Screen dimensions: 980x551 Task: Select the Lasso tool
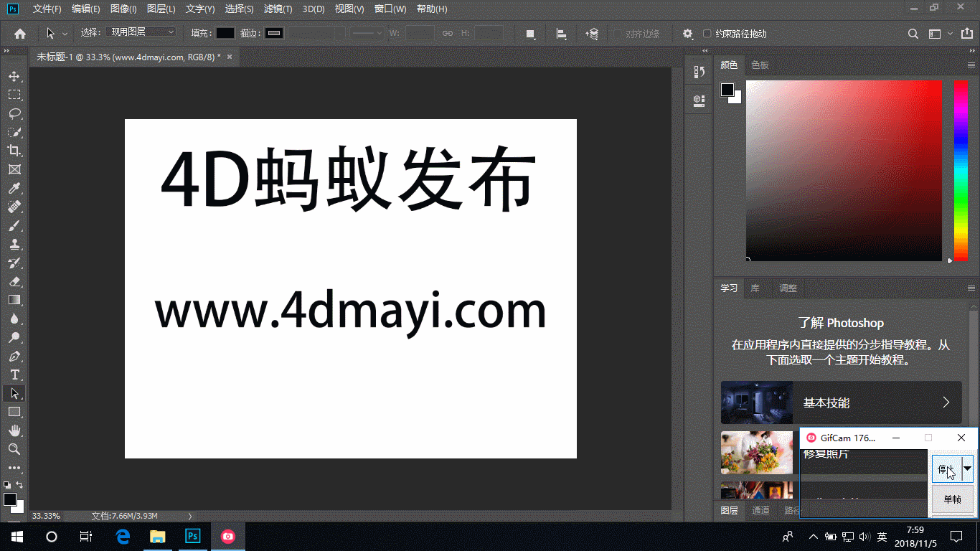point(14,113)
